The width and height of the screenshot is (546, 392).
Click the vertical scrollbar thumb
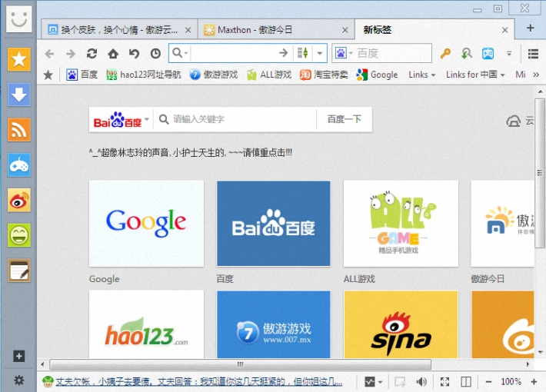540,173
